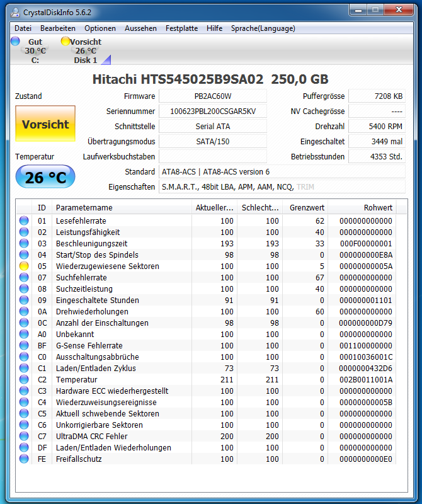Click status icon for UltraDMA CRC Fehler
Viewport: 422px width, 504px height.
coord(24,436)
